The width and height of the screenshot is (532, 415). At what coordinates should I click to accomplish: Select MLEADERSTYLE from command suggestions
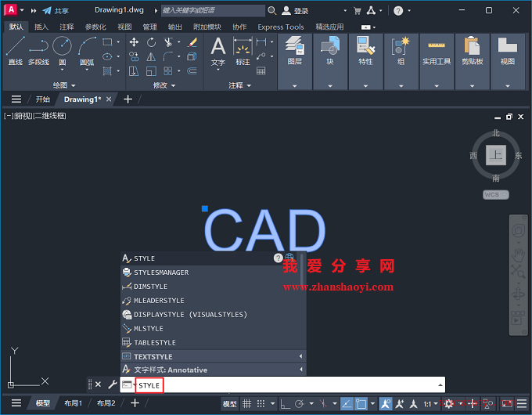(x=213, y=300)
